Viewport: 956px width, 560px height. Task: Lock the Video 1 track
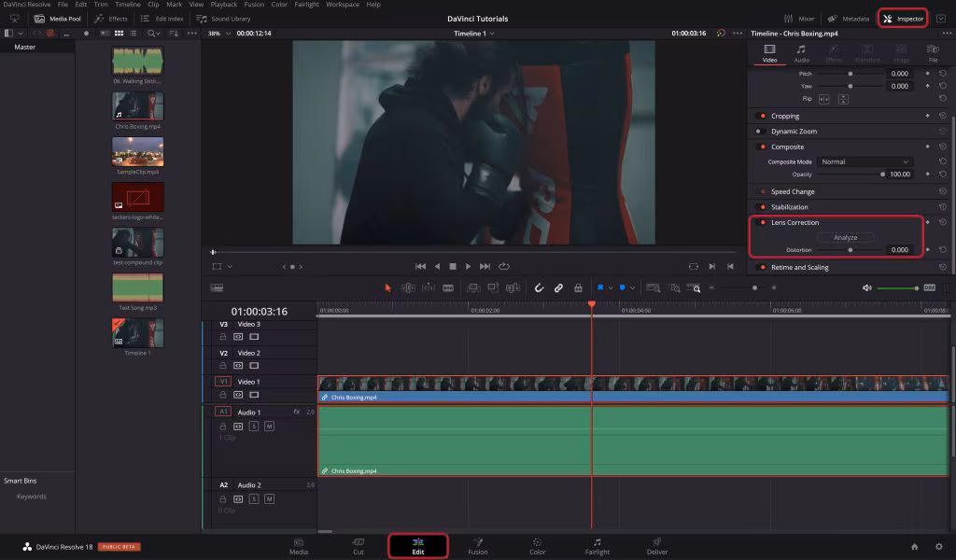pos(223,395)
